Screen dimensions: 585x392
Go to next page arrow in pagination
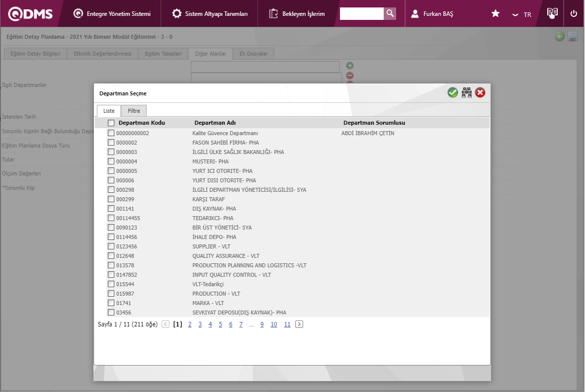[x=299, y=324]
